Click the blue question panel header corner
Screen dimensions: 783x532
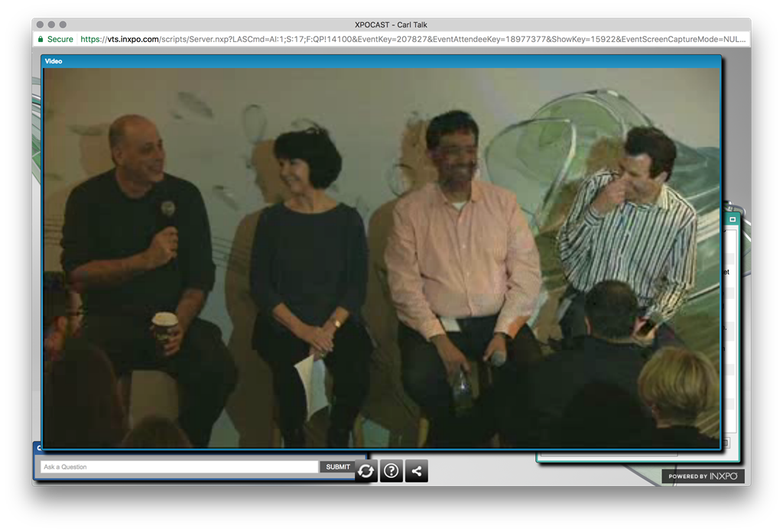click(x=37, y=448)
